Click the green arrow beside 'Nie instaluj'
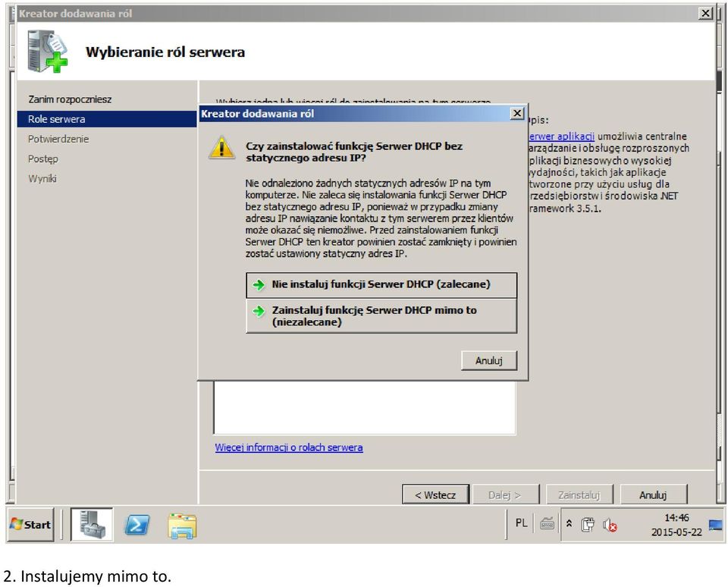This screenshot has height=587, width=728. 259,284
